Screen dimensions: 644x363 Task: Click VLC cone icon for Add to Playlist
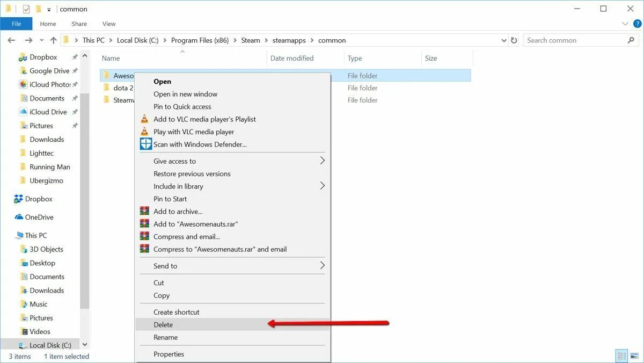click(x=144, y=119)
